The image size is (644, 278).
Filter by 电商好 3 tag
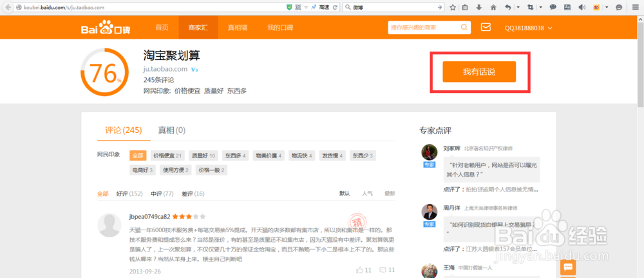pyautogui.click(x=142, y=170)
